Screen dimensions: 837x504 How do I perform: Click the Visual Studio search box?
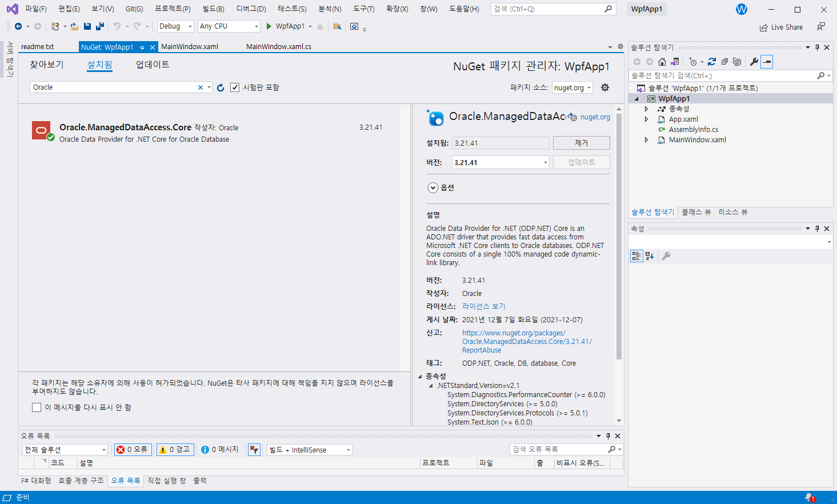[x=553, y=9]
